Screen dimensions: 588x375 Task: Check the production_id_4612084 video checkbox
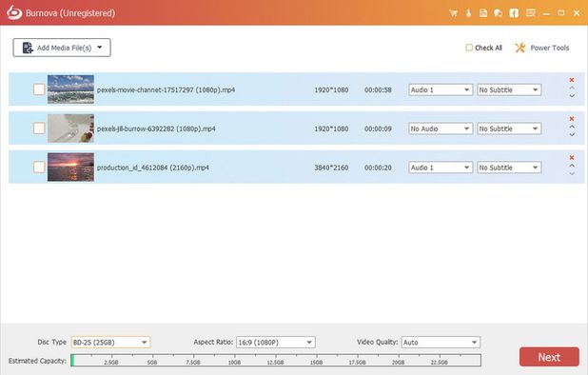coord(39,167)
